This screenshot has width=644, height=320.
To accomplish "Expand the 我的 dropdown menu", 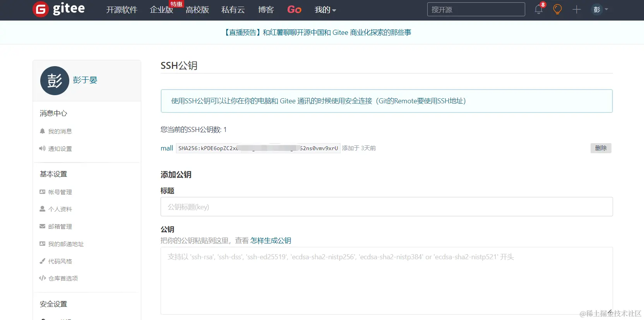I will pyautogui.click(x=325, y=10).
